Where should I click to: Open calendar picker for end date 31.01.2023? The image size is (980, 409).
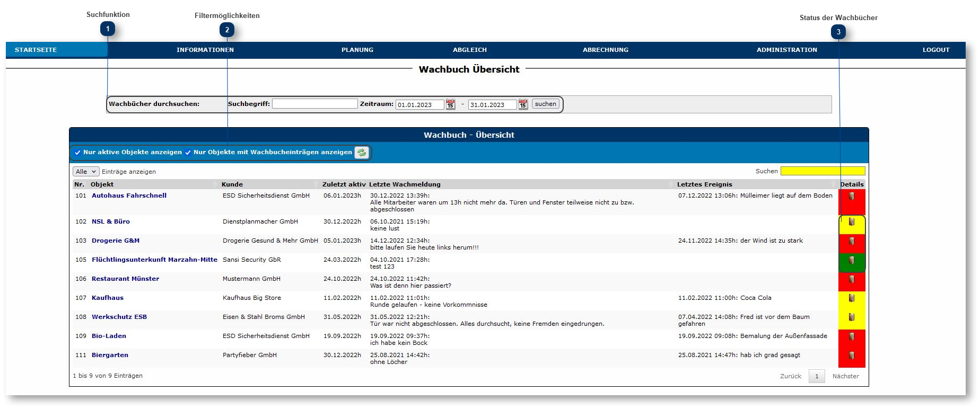(x=523, y=104)
